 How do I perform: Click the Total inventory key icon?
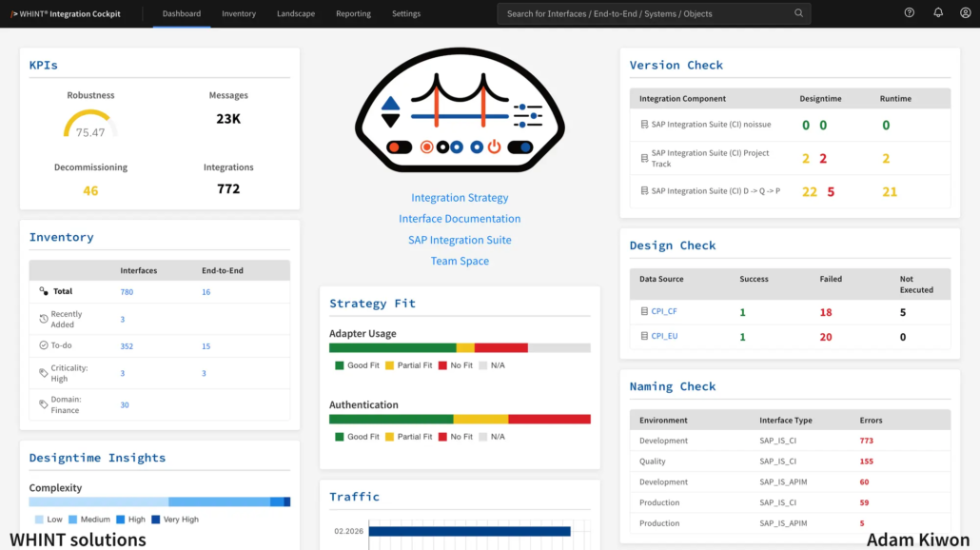point(44,291)
